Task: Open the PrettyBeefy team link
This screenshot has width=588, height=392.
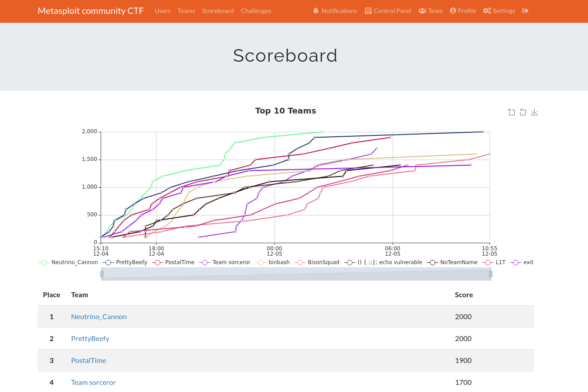Action: pyautogui.click(x=90, y=338)
